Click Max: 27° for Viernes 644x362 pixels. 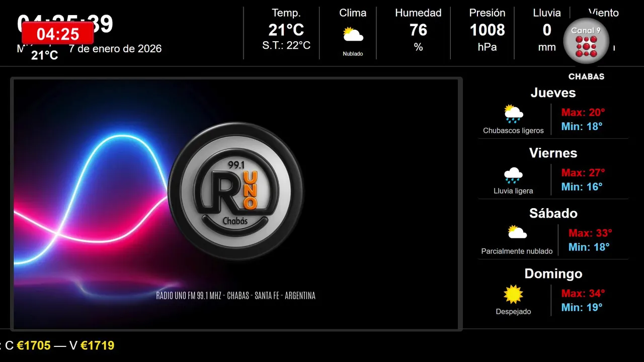click(x=583, y=172)
